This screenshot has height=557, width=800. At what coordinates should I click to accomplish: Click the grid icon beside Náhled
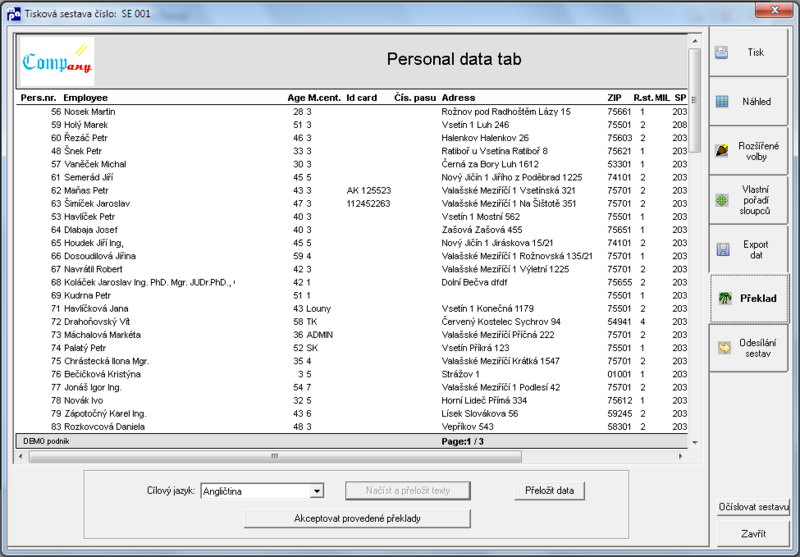pyautogui.click(x=722, y=102)
